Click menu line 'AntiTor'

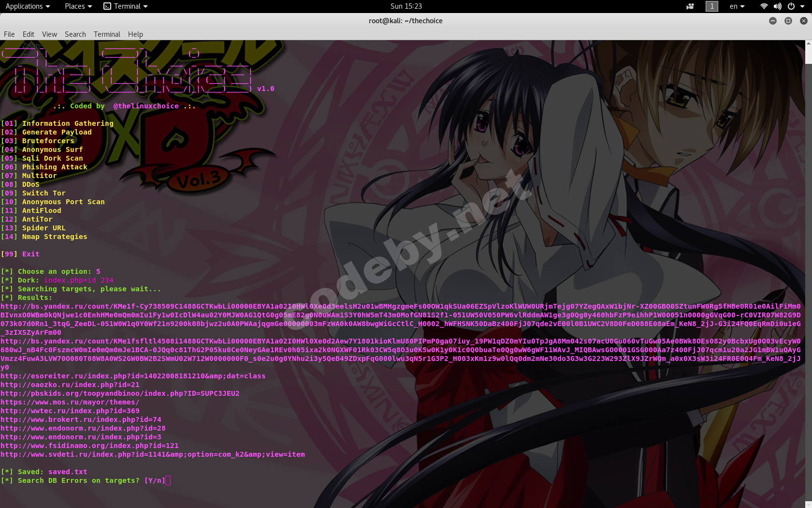[27, 219]
